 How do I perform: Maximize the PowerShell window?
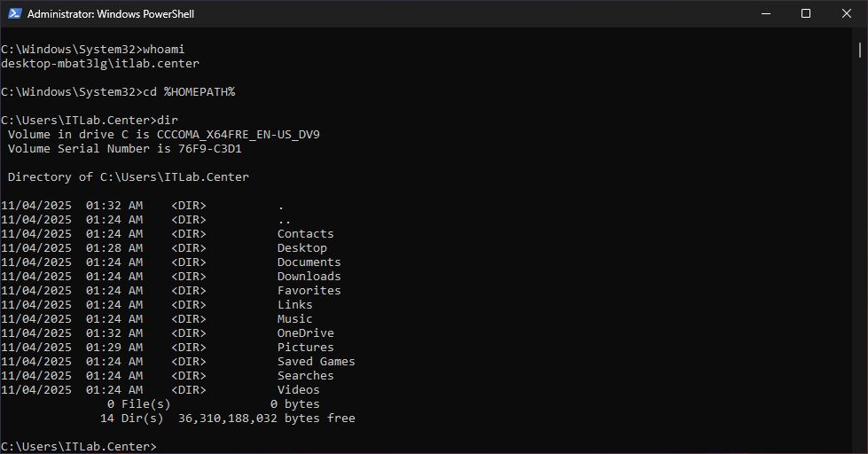(806, 14)
